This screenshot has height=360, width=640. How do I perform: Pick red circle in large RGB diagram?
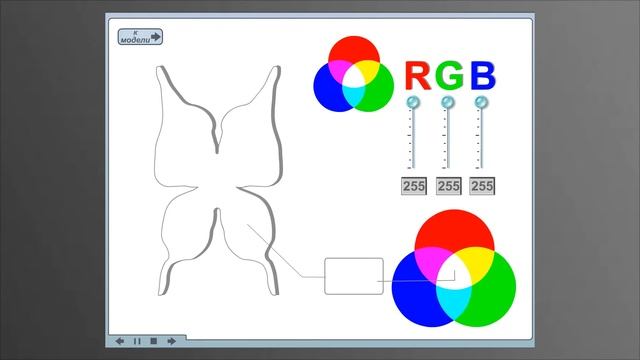click(x=454, y=229)
